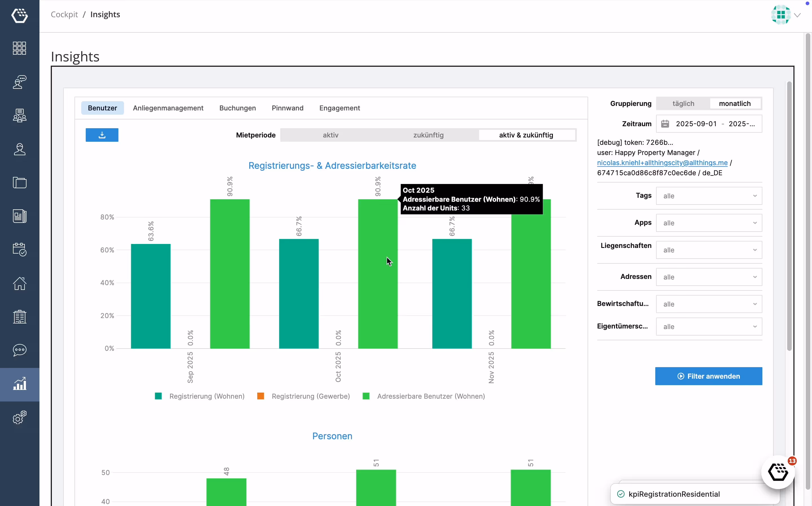Open the house icon in sidebar
This screenshot has height=506, width=812.
coord(19,283)
